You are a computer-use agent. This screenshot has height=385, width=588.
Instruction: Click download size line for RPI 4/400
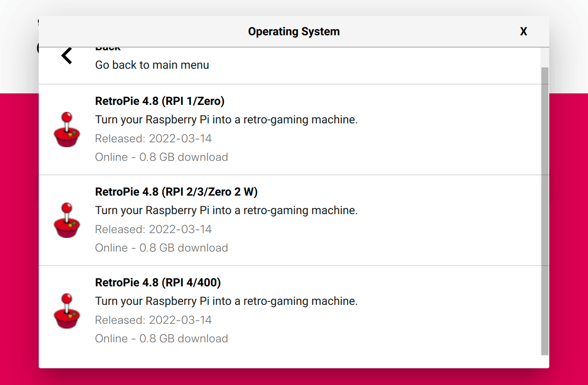tap(162, 338)
